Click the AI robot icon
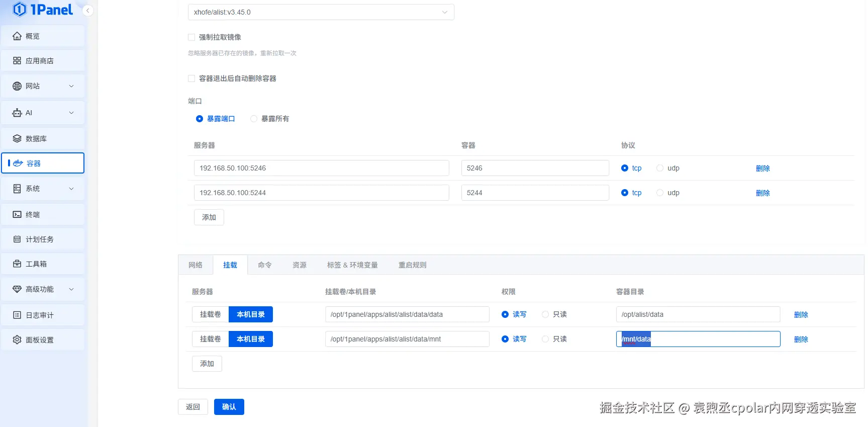 (x=17, y=113)
